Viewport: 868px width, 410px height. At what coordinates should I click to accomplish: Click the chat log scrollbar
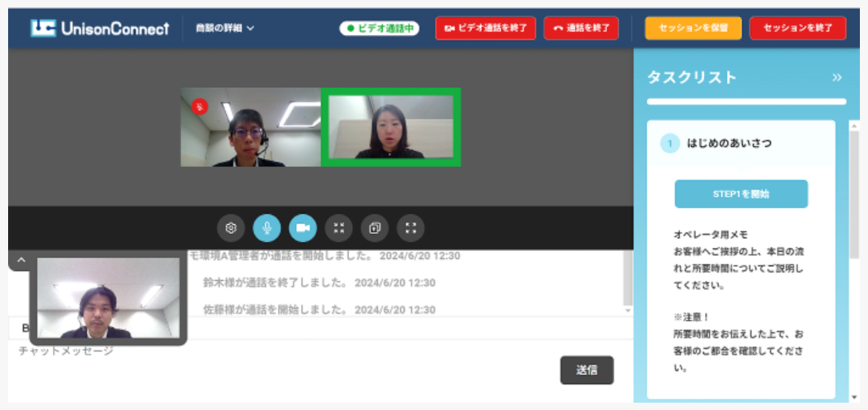pyautogui.click(x=627, y=280)
